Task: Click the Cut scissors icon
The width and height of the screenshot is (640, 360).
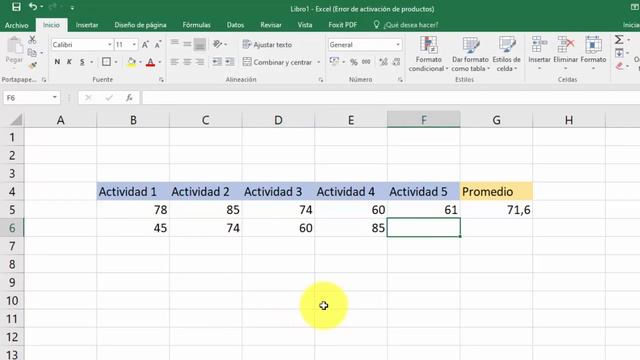Action: (32, 40)
